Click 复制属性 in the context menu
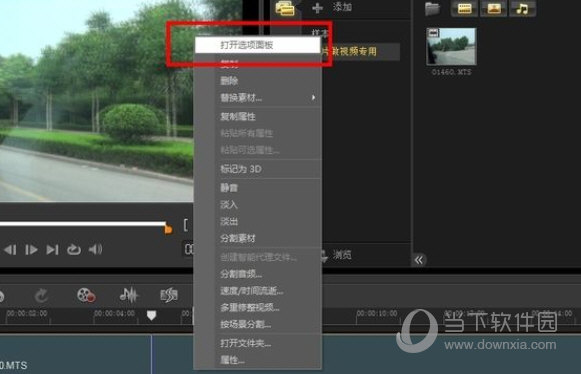The image size is (581, 374). 258,116
